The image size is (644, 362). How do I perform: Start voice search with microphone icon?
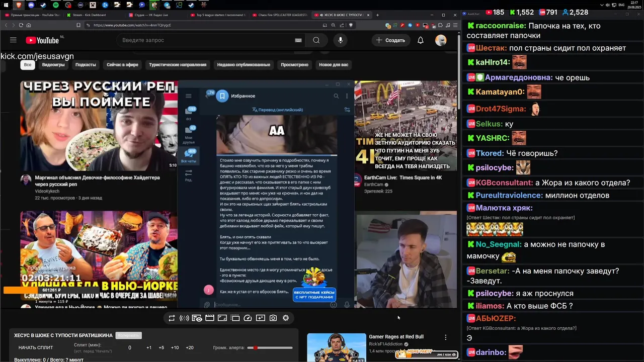coord(341,40)
